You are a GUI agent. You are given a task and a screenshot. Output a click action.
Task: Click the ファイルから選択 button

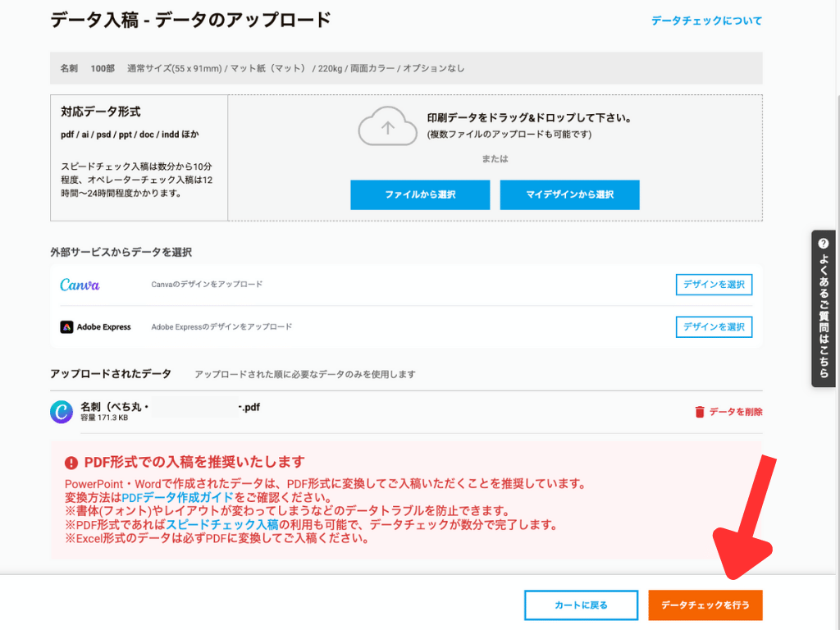click(x=420, y=194)
